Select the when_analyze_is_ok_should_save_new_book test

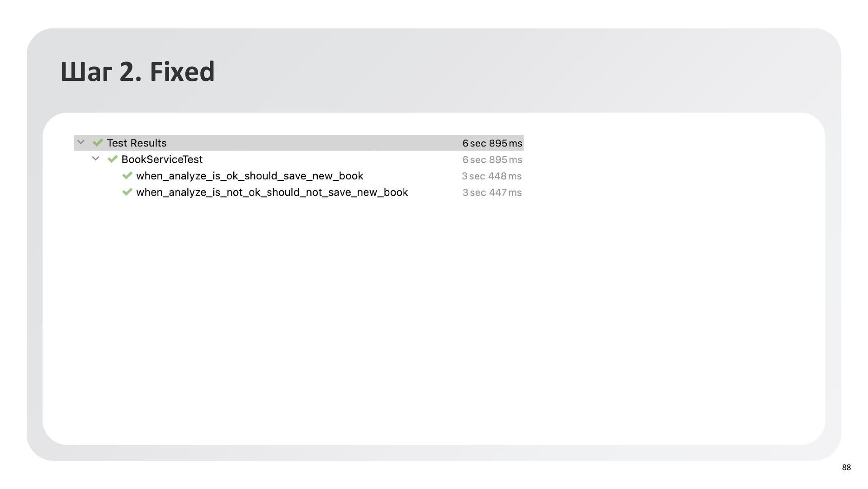tap(250, 176)
